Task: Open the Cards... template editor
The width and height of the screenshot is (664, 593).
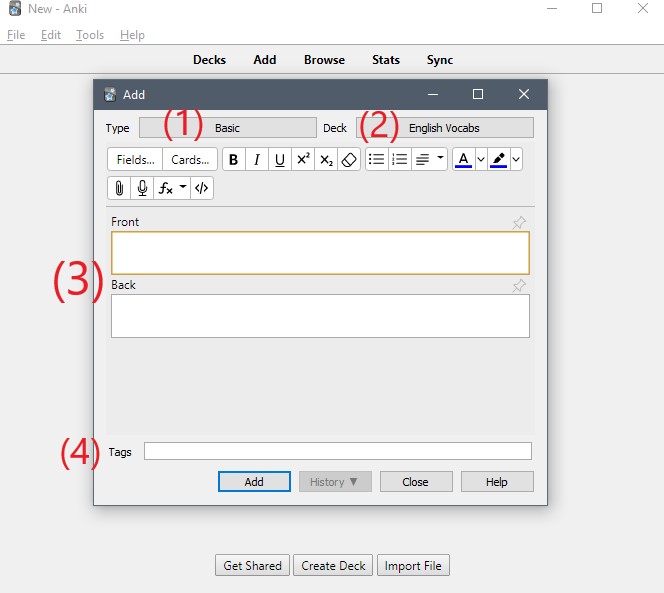Action: (x=190, y=160)
